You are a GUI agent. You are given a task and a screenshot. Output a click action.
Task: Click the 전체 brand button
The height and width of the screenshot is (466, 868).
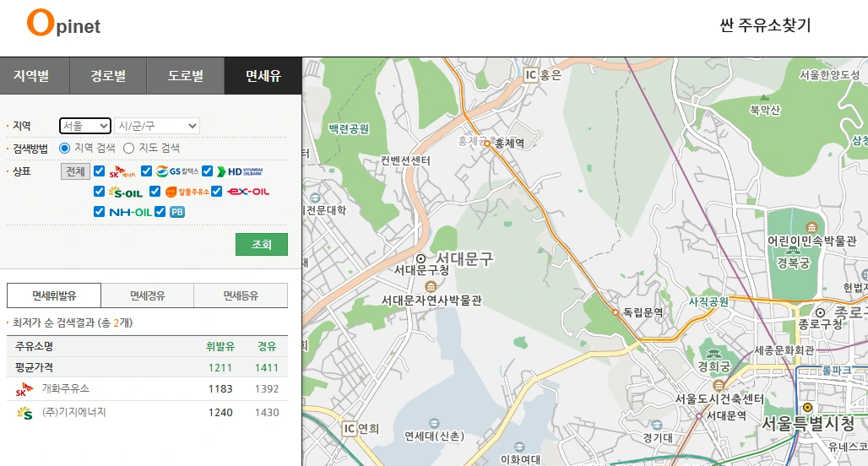[x=75, y=171]
